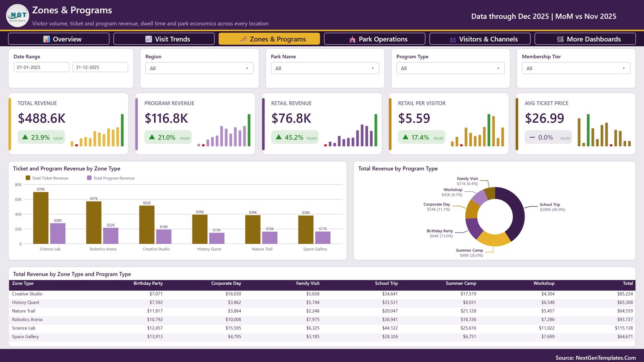
Task: Open the More Dashboards tab
Action: (585, 39)
